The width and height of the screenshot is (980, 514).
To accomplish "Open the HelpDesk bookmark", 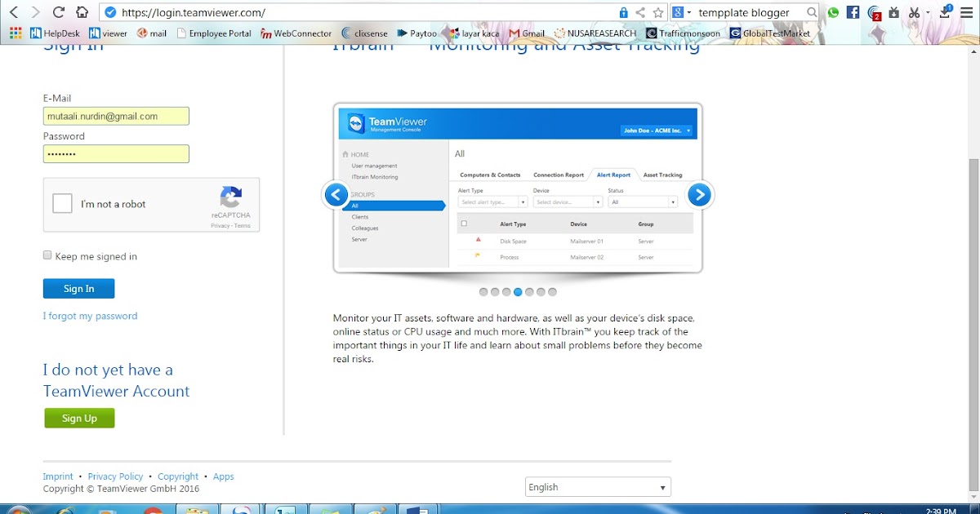I will pyautogui.click(x=55, y=33).
